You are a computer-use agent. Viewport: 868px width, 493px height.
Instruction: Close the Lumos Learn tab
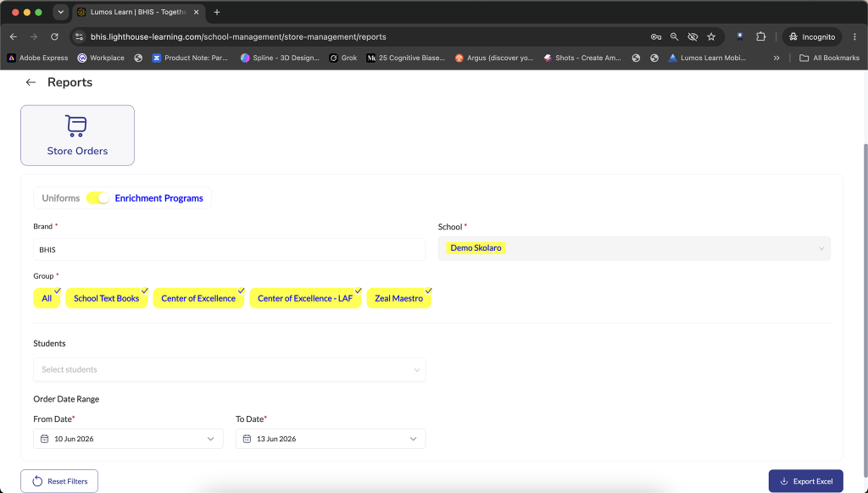(x=196, y=12)
